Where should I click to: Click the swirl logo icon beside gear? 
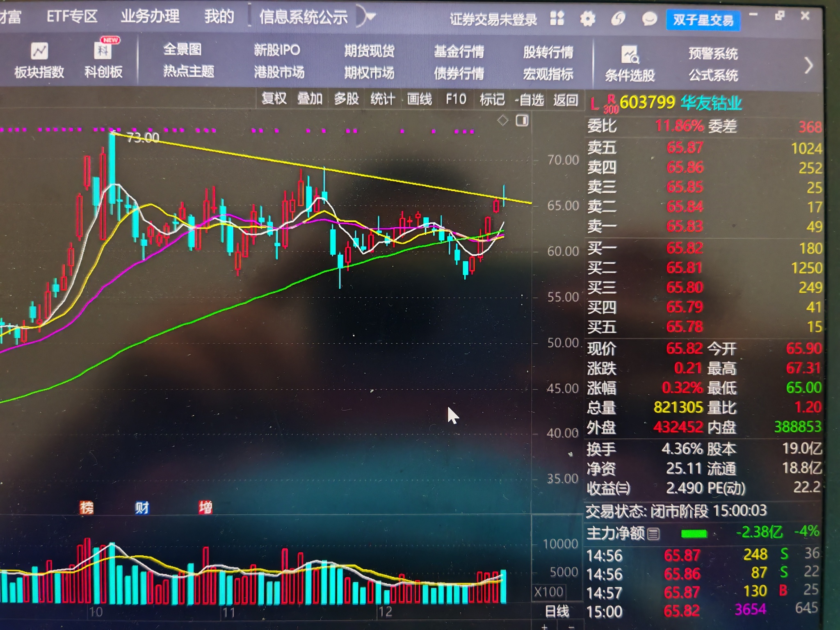618,19
